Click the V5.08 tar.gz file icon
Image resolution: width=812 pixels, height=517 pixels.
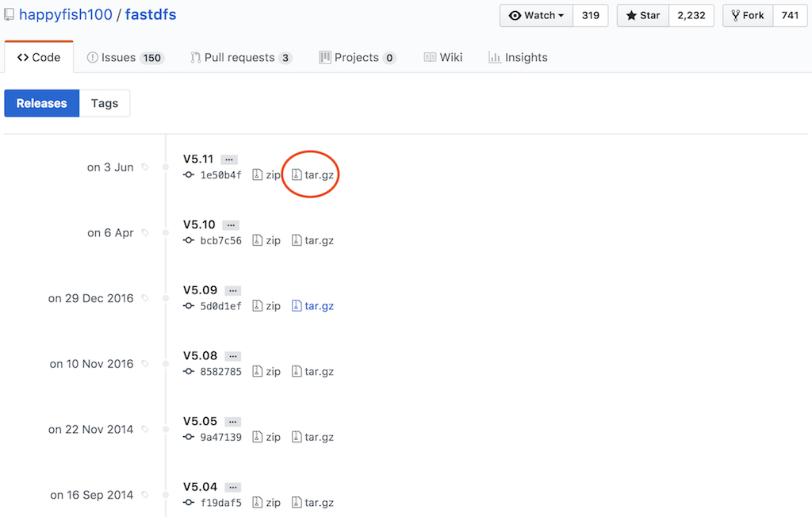coord(297,371)
